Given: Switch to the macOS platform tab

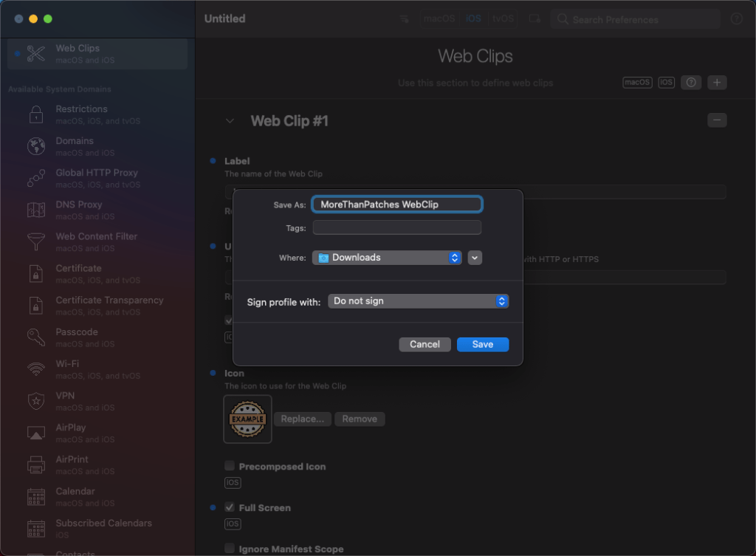Looking at the screenshot, I should pyautogui.click(x=439, y=18).
